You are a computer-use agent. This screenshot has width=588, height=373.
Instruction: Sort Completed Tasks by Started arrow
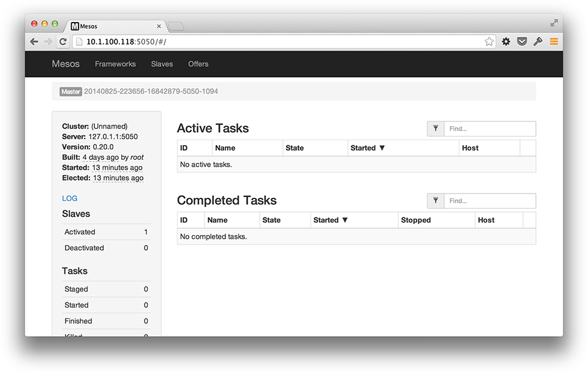click(345, 220)
